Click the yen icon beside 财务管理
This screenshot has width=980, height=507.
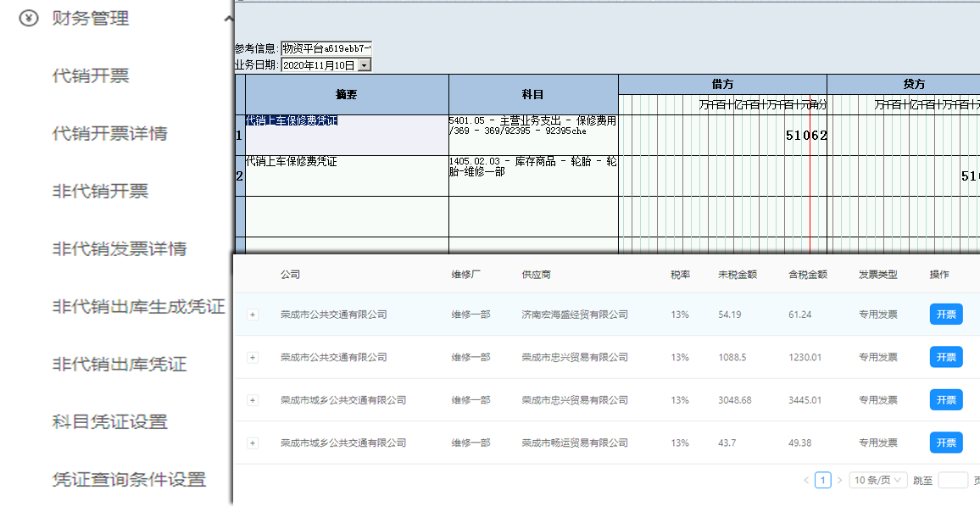coord(29,18)
